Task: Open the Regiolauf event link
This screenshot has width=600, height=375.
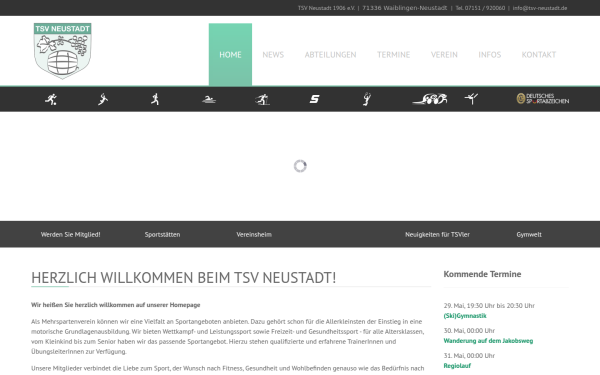Action: (457, 365)
